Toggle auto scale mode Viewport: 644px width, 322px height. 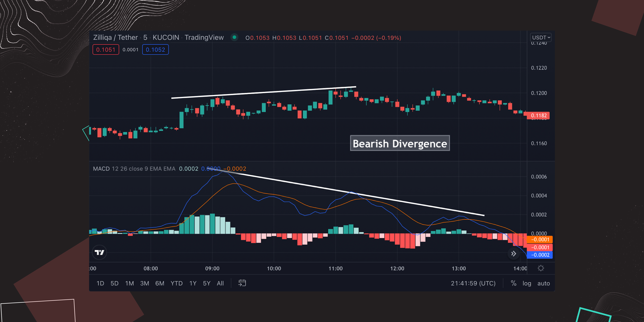544,283
